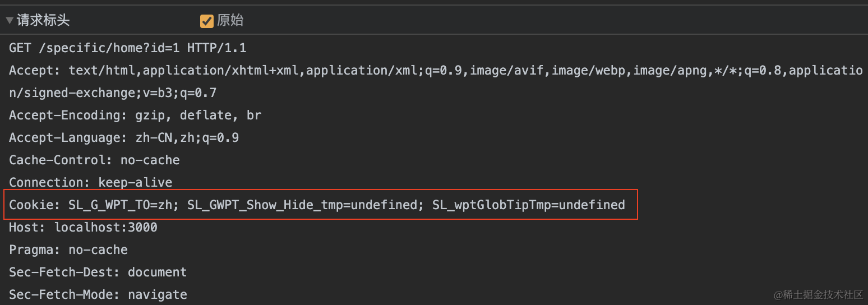Select the Pragma: no-cache line
868x305 pixels.
[68, 250]
